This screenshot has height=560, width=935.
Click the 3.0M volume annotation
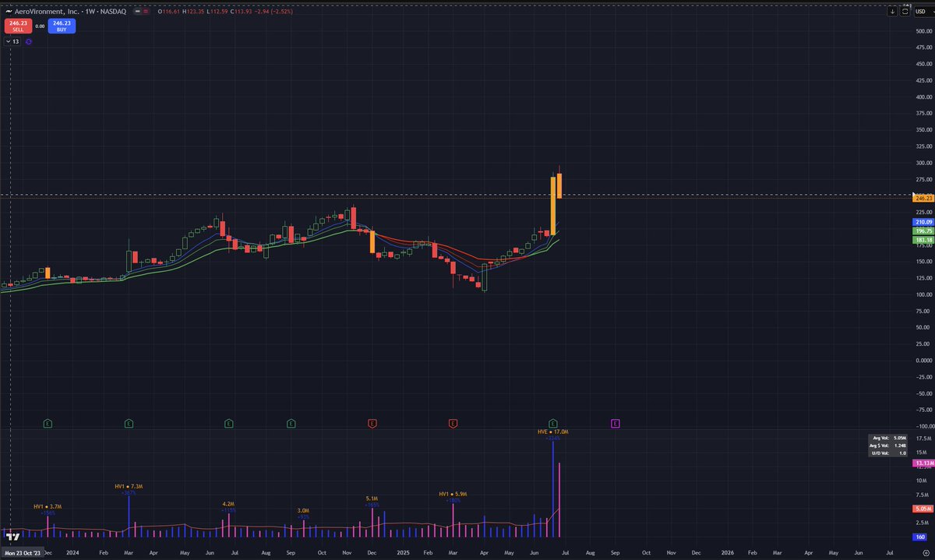pyautogui.click(x=303, y=510)
